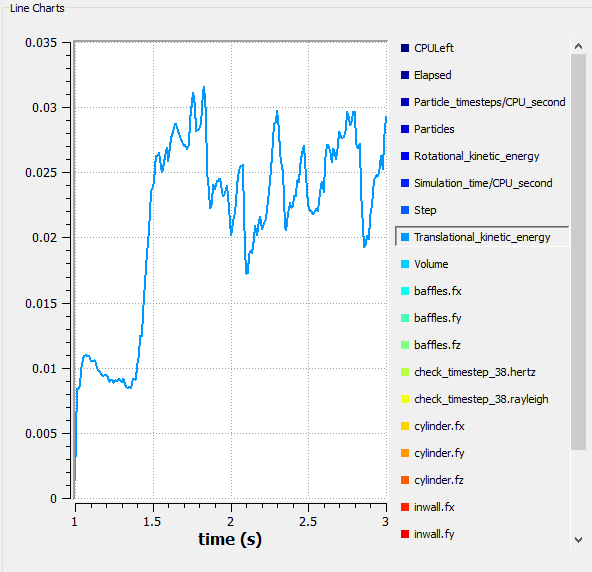Select Rotational_kinetic_energy legend entry
The image size is (592, 572).
point(482,156)
